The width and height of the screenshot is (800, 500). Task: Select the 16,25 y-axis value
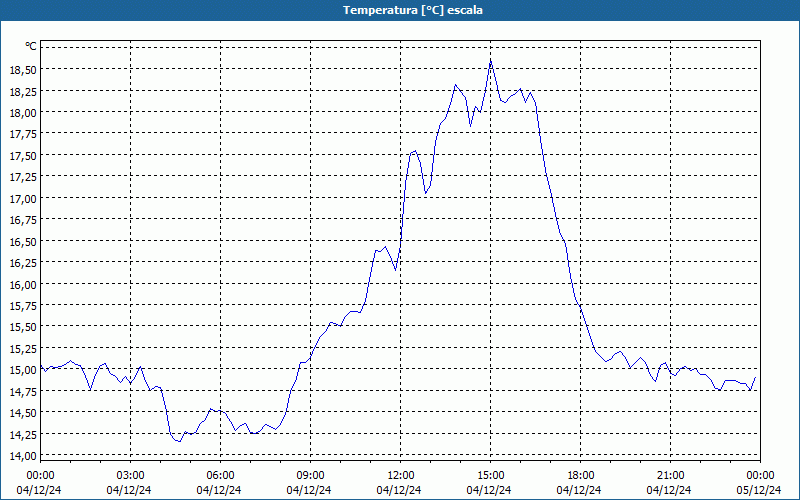point(23,262)
